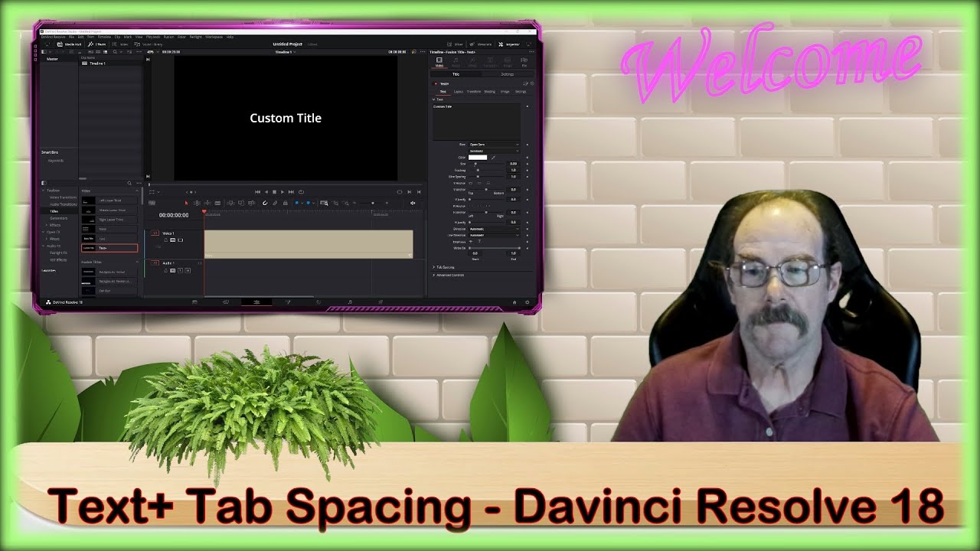Open the Workspace menu
980x551 pixels.
click(x=214, y=37)
